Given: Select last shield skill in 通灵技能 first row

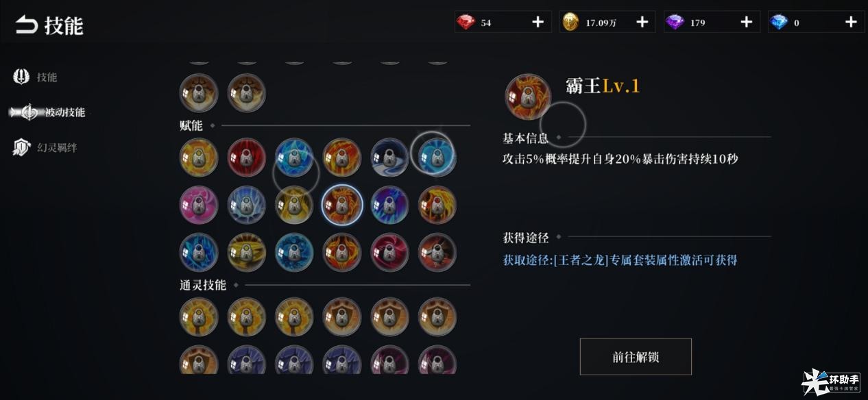Looking at the screenshot, I should click(437, 317).
